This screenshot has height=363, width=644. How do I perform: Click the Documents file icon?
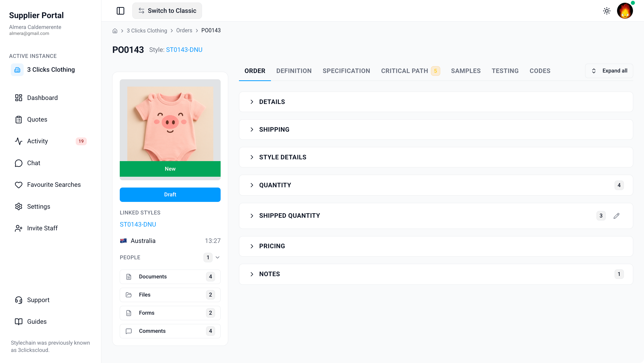[129, 277]
